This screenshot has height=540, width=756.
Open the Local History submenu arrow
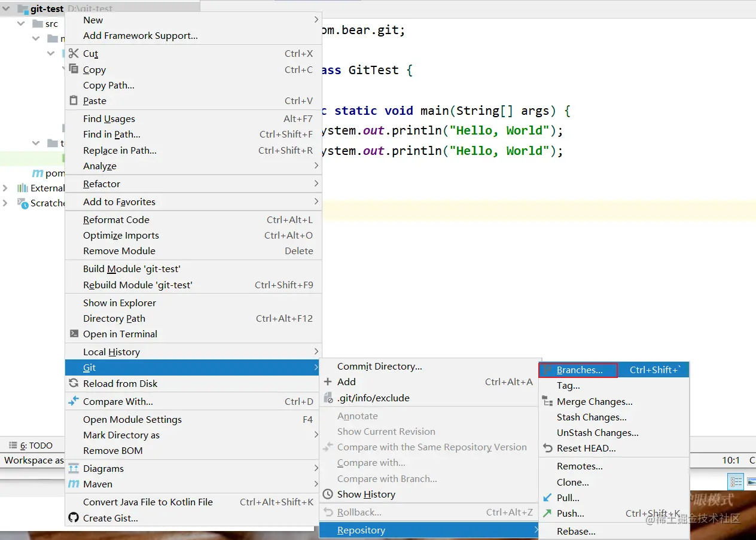316,352
